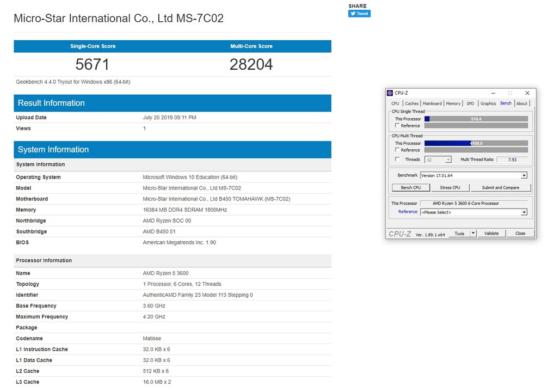Click the CPU-Z app icon in title bar

390,93
